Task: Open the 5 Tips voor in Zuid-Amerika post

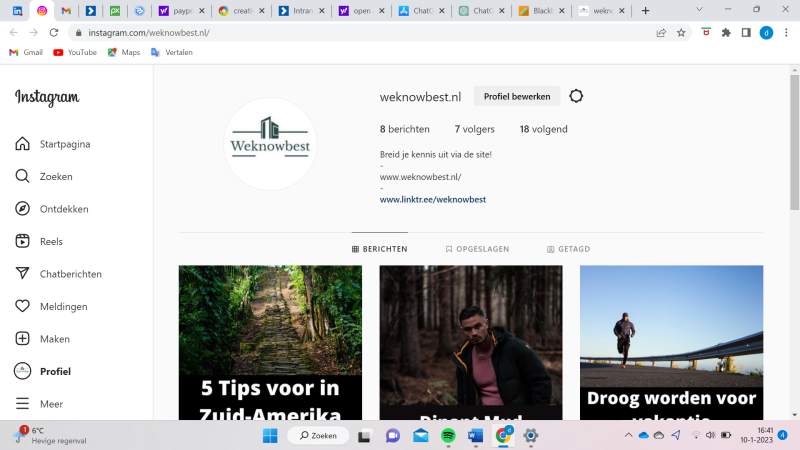Action: [270, 342]
